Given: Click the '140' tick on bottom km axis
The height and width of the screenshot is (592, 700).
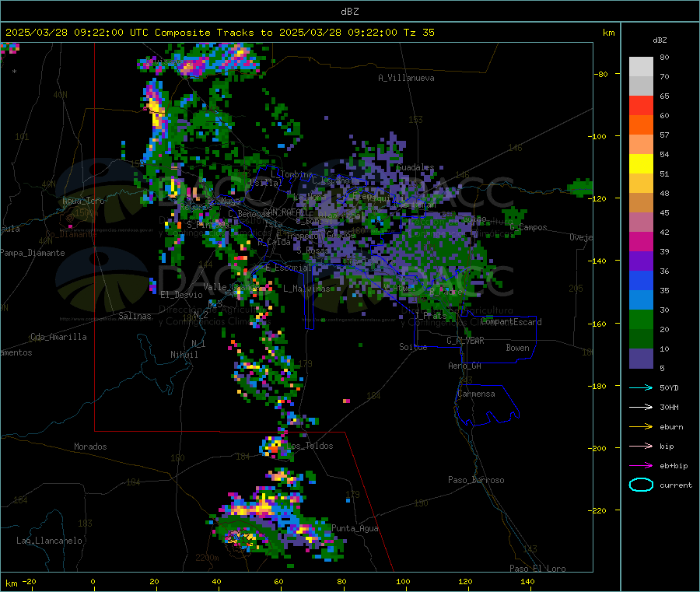Looking at the screenshot, I should [x=527, y=581].
